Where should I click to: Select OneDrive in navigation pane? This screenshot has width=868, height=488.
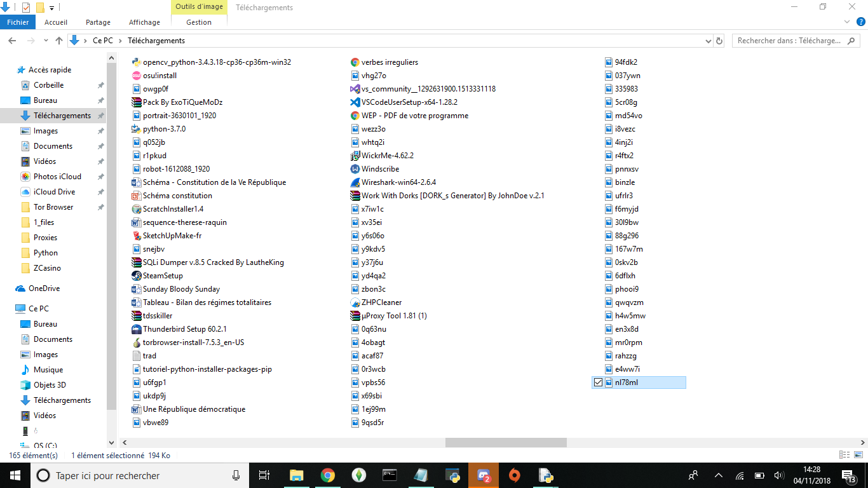point(44,288)
